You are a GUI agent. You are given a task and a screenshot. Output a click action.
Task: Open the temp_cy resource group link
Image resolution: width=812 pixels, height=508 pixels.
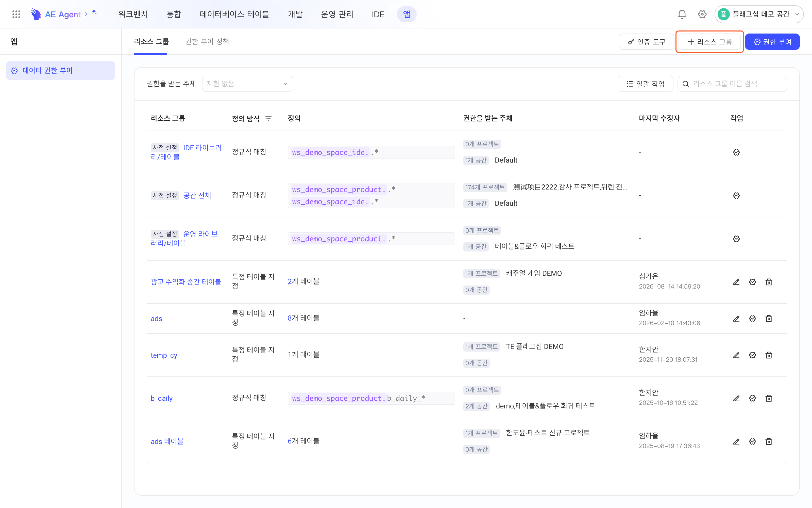tap(164, 355)
